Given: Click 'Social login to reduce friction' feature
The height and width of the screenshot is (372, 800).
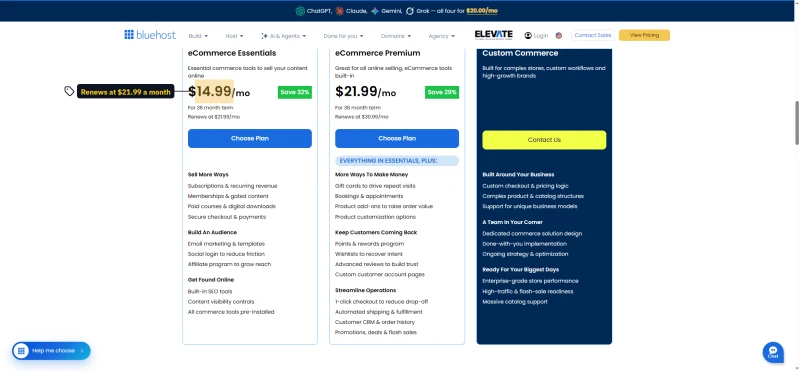Looking at the screenshot, I should pyautogui.click(x=226, y=254).
